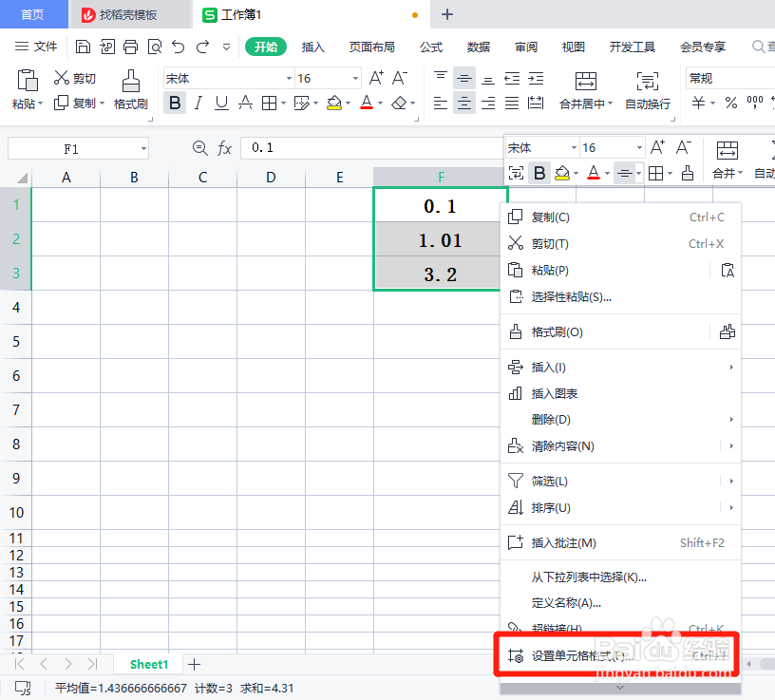
Task: Click row header 5
Action: 16,342
